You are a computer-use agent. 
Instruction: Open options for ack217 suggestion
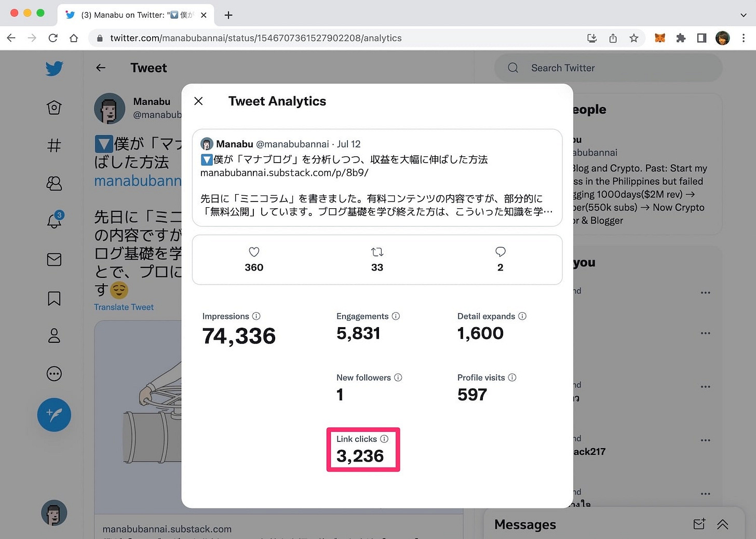tap(705, 440)
